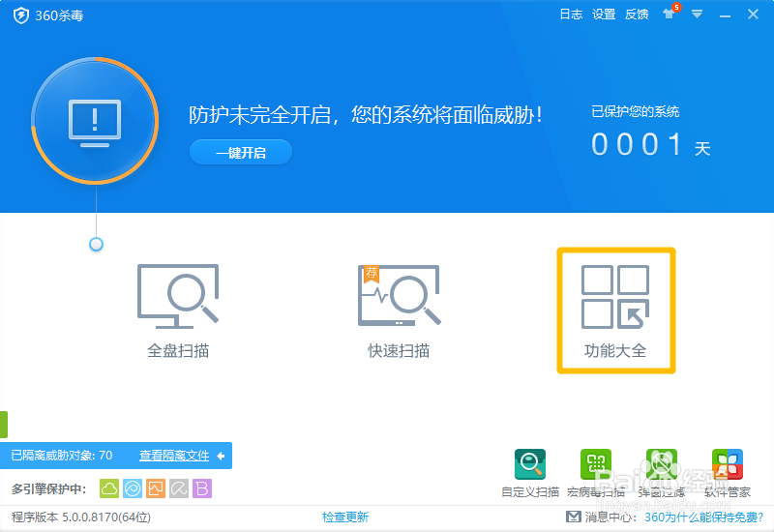Start 全盘扫描 full scan icon
The image size is (774, 532).
pos(178,296)
